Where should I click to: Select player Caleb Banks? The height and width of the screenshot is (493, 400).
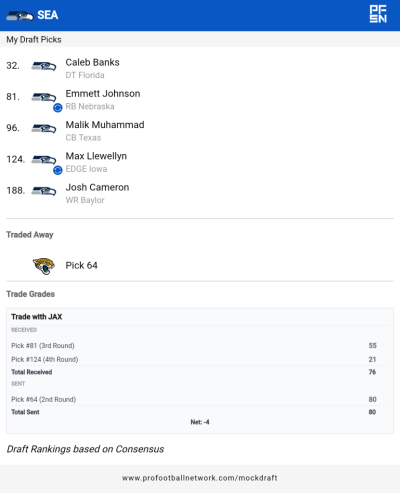tap(92, 62)
